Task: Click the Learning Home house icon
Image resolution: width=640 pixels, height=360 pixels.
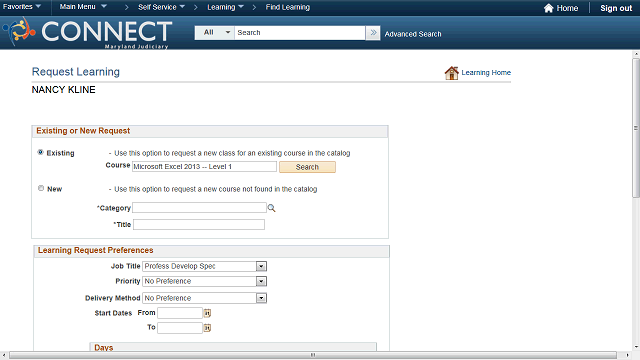Action: 451,73
